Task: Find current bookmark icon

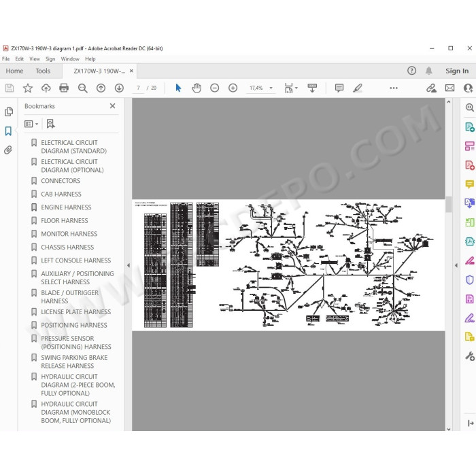Action: pos(50,124)
